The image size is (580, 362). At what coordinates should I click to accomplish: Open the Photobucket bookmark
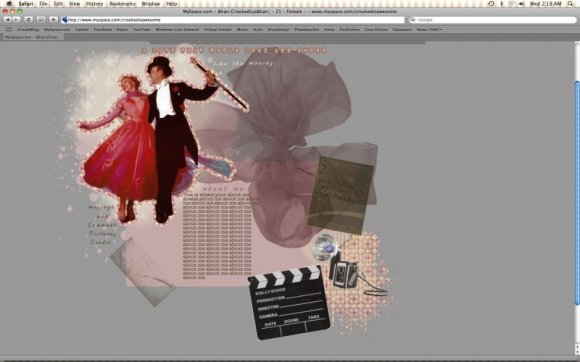click(x=307, y=30)
